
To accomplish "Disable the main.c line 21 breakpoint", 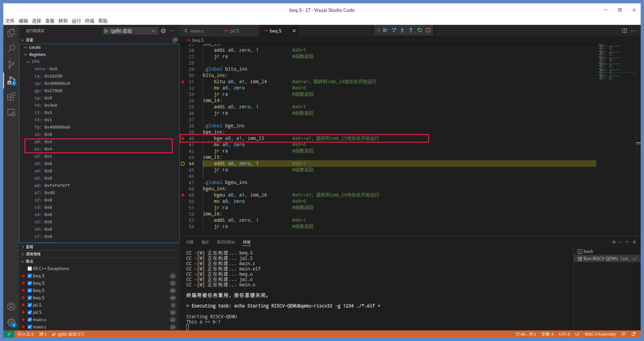I will coord(30,320).
